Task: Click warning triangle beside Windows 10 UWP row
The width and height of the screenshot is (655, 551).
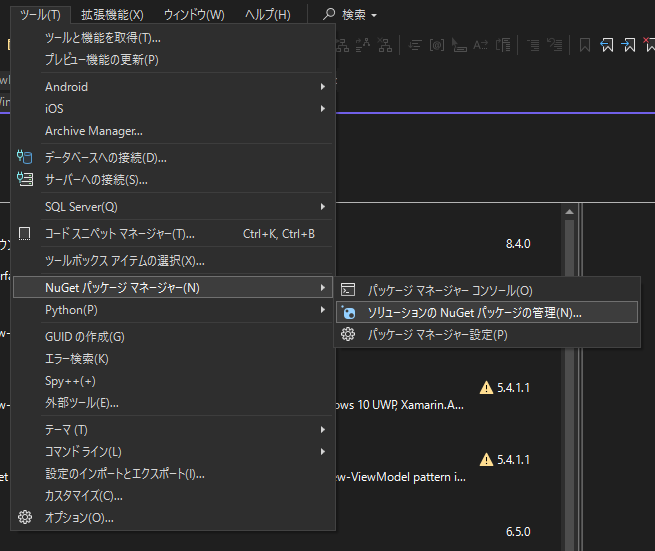Action: tap(486, 388)
